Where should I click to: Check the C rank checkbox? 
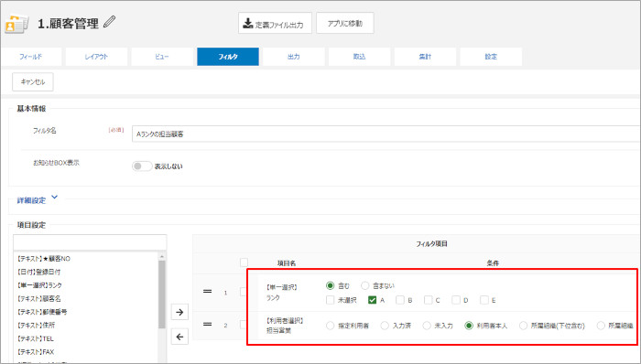click(428, 300)
